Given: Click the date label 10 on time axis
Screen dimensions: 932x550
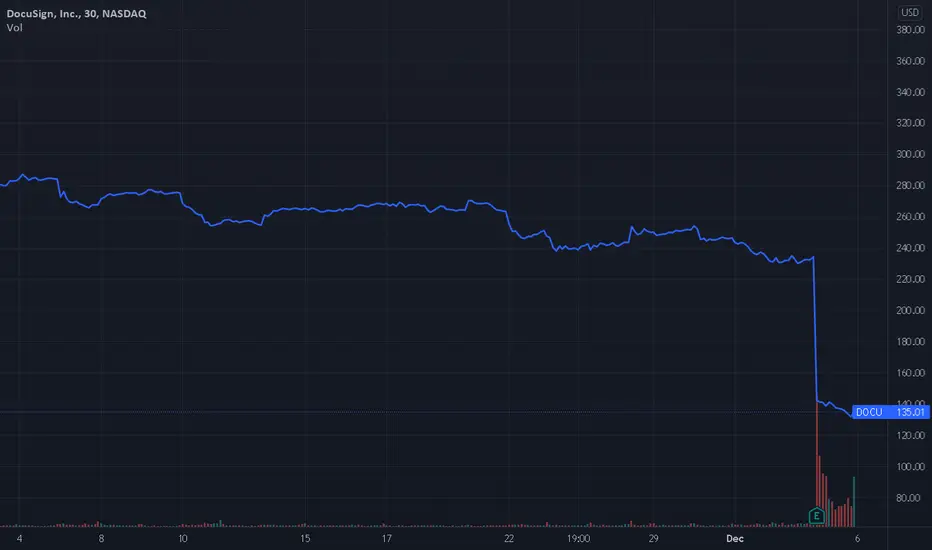Looking at the screenshot, I should coord(182,539).
